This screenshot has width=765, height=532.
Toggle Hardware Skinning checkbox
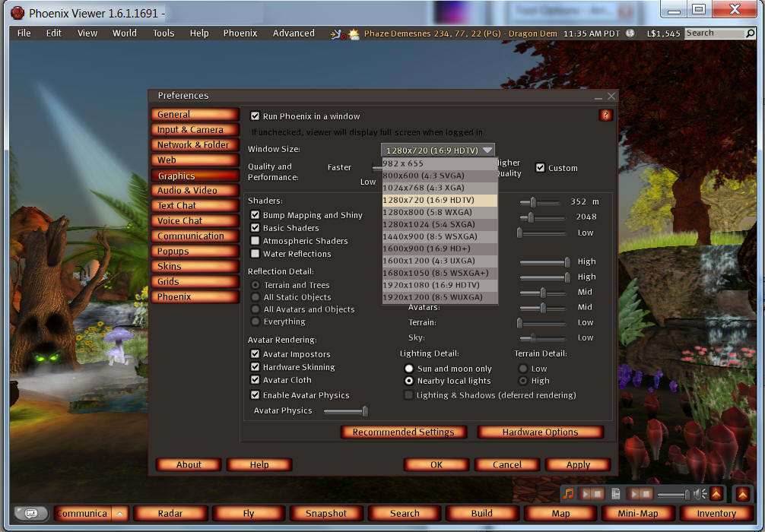[x=255, y=366]
